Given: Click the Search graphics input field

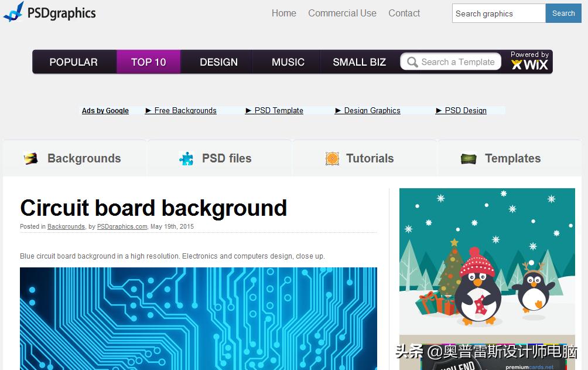Looking at the screenshot, I should (499, 13).
